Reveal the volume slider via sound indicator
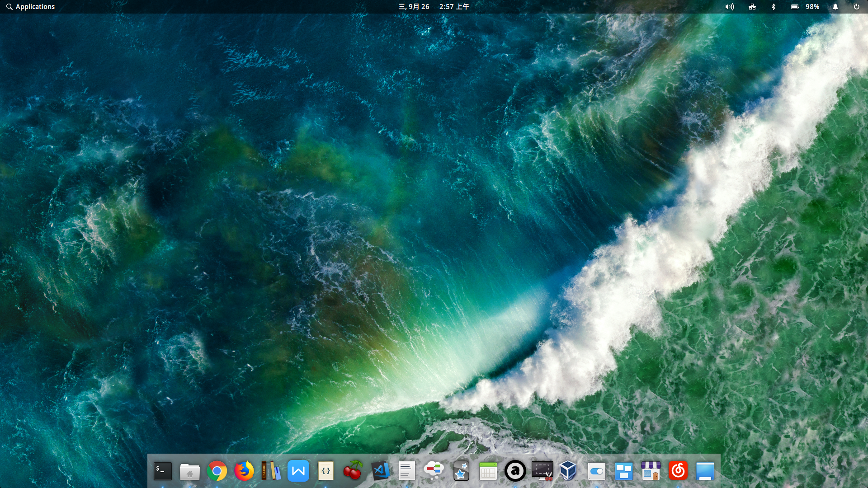 [729, 7]
